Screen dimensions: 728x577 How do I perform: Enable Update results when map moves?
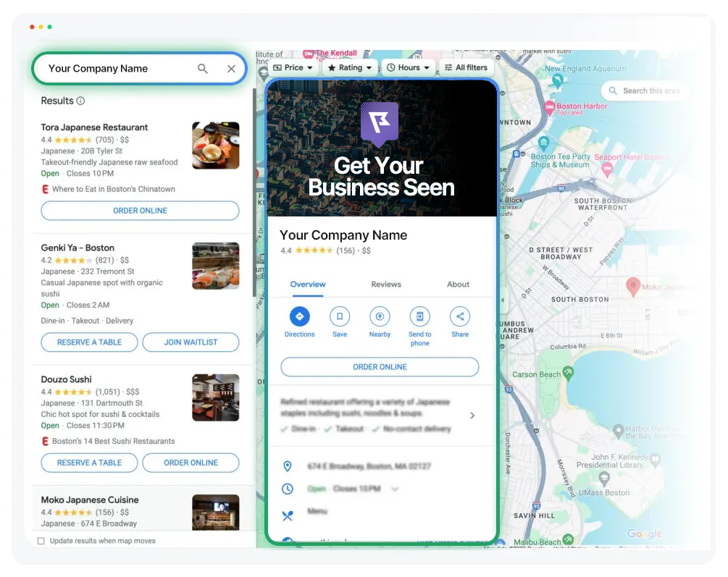[41, 541]
